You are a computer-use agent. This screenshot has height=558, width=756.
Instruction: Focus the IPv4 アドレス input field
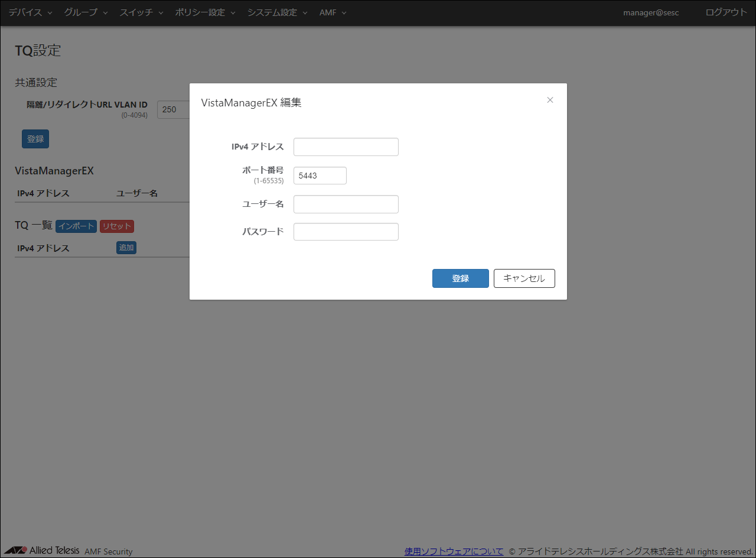coord(346,147)
